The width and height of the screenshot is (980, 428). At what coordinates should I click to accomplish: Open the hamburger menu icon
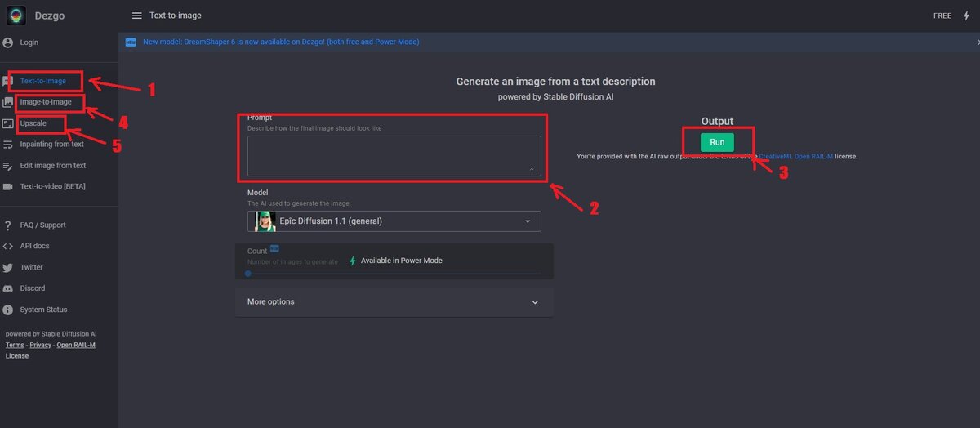tap(136, 16)
